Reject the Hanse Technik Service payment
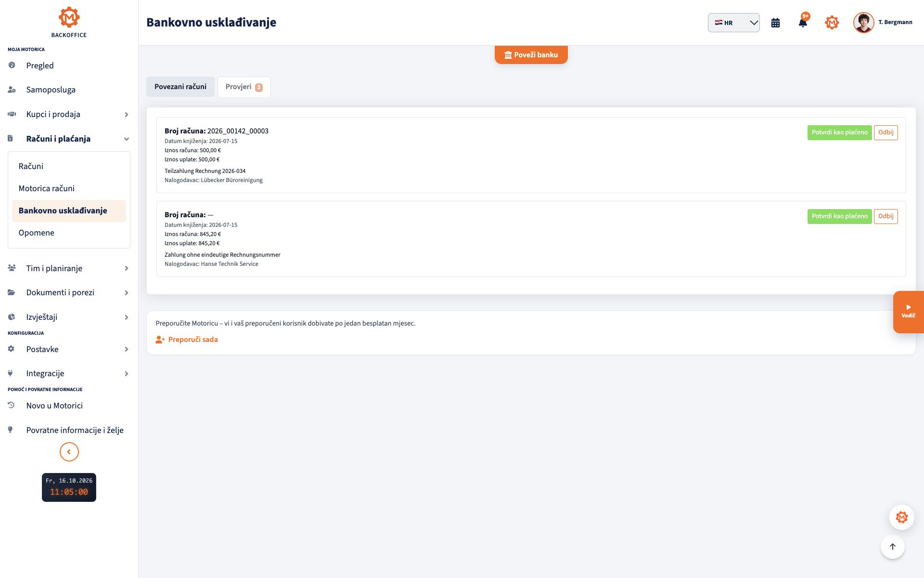Image resolution: width=924 pixels, height=578 pixels. pyautogui.click(x=885, y=216)
